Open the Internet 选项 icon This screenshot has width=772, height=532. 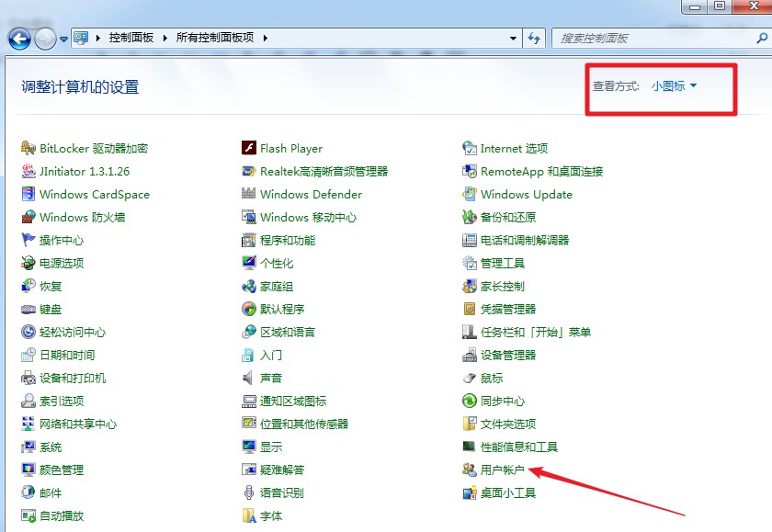[x=470, y=148]
